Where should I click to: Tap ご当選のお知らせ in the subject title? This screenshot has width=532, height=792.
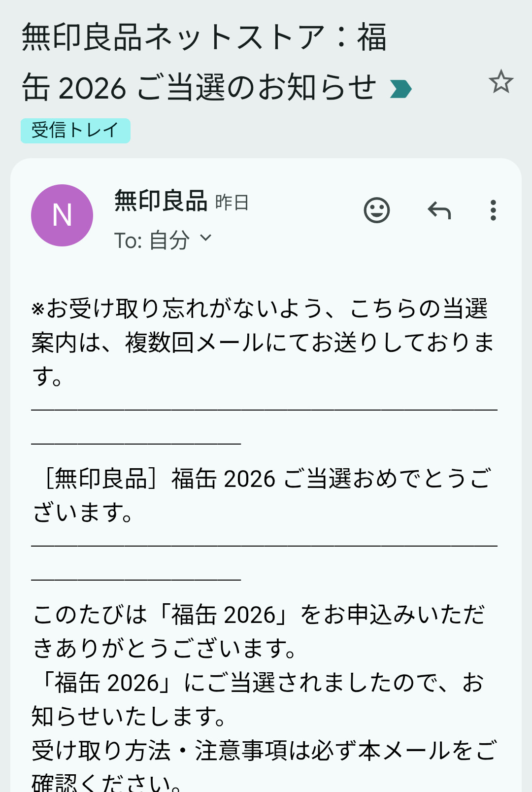(x=256, y=88)
